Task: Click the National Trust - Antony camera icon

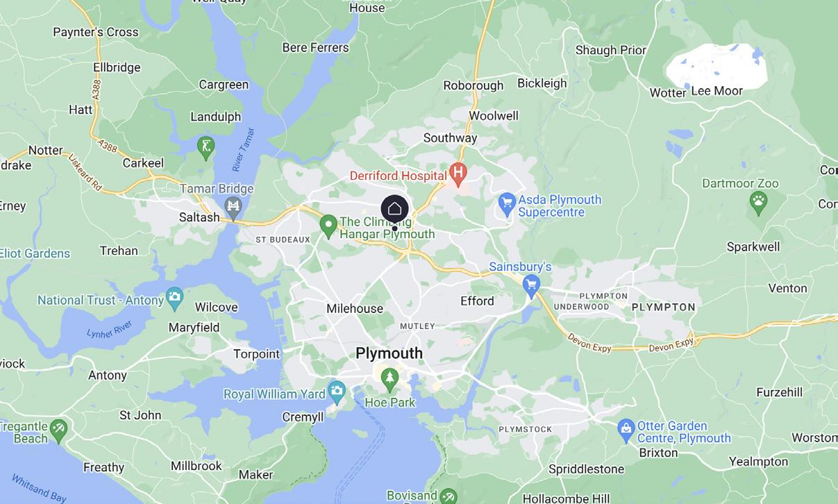Action: [x=174, y=297]
